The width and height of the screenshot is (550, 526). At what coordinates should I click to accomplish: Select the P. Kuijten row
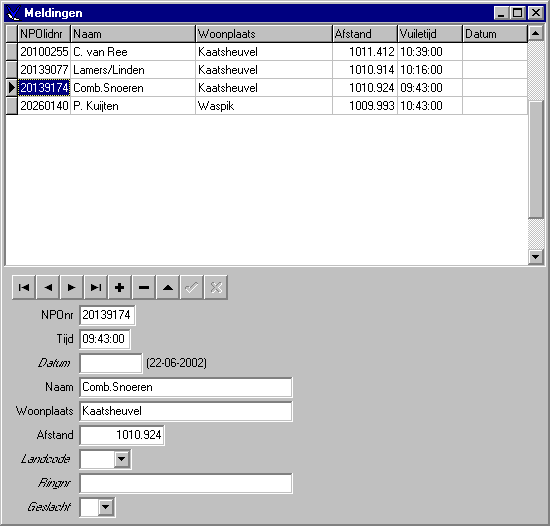coord(267,106)
